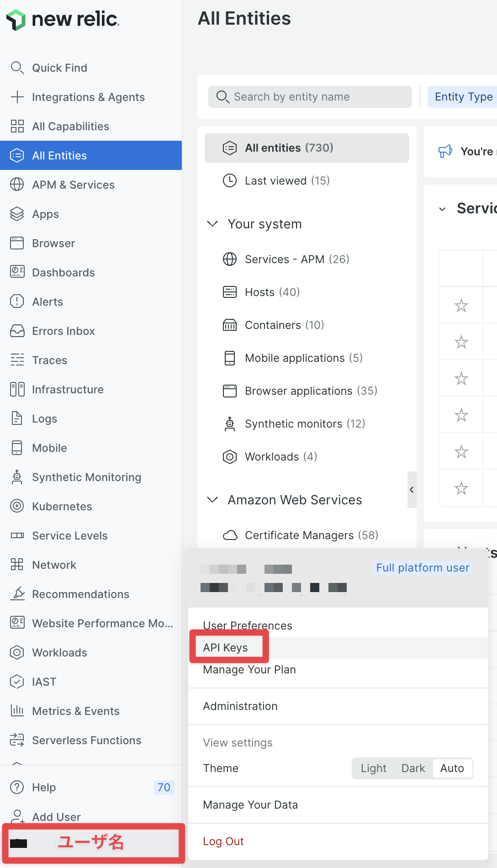Open Errors Inbox icon in sidebar
This screenshot has width=497, height=868.
pos(17,331)
